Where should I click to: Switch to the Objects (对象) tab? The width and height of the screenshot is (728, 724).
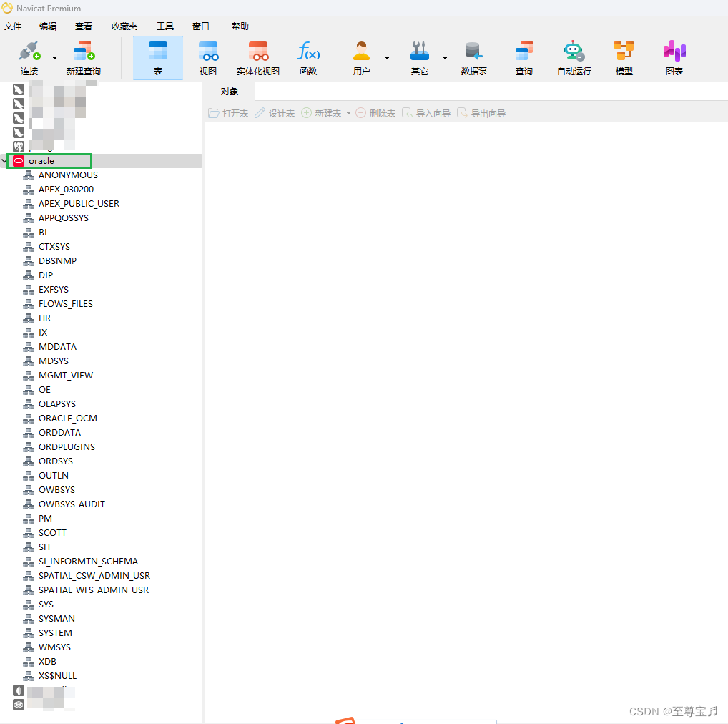230,92
